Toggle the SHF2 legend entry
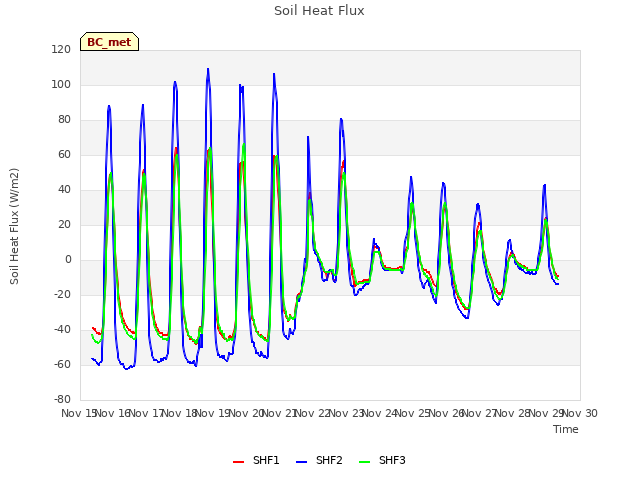Image resolution: width=640 pixels, height=480 pixels. point(319,460)
